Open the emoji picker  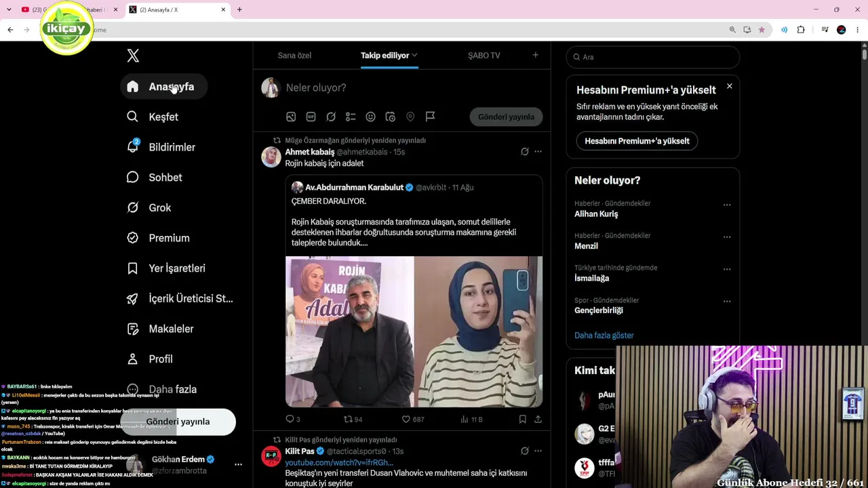pyautogui.click(x=370, y=117)
